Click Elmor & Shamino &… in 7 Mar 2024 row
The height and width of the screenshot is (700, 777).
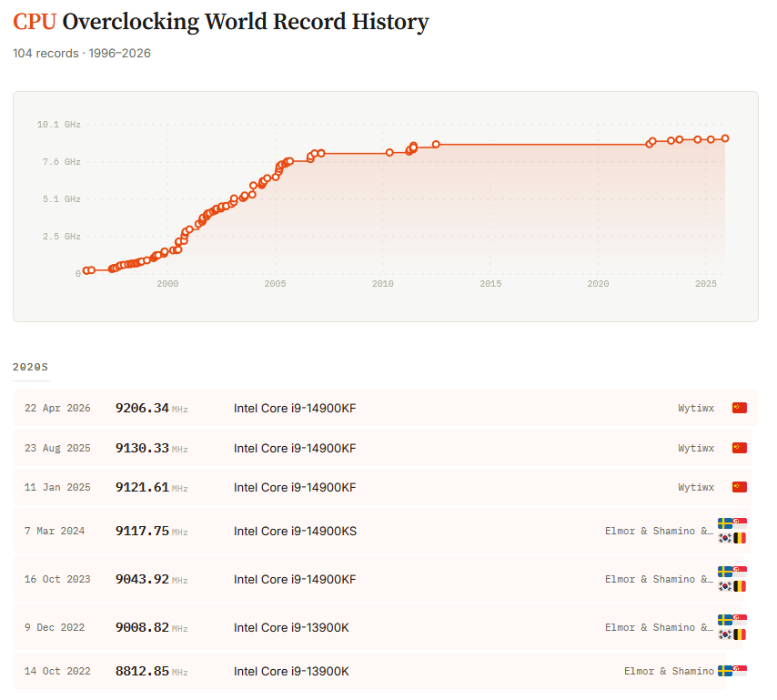pyautogui.click(x=659, y=531)
